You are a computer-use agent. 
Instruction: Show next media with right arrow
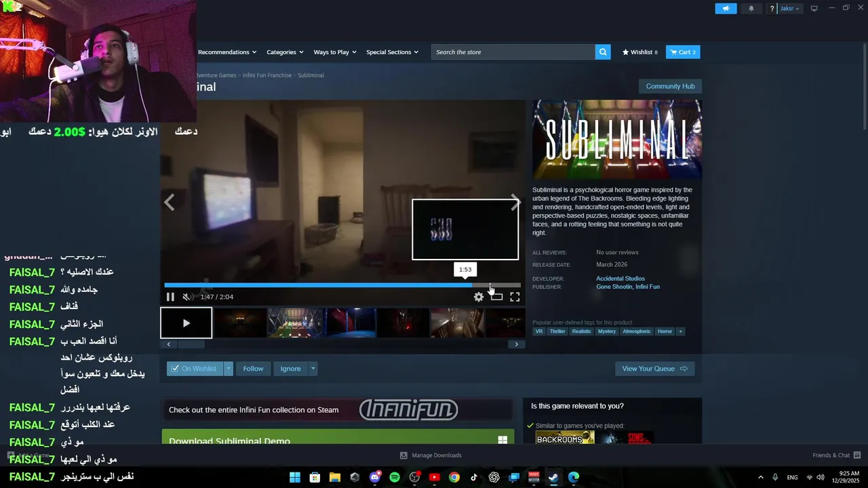(516, 202)
